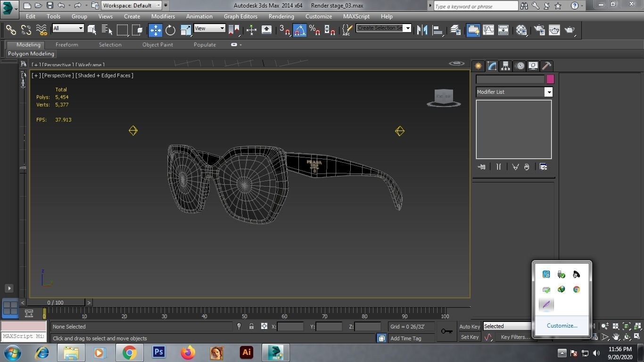
Task: Toggle the Percent Snap button
Action: pos(314,30)
